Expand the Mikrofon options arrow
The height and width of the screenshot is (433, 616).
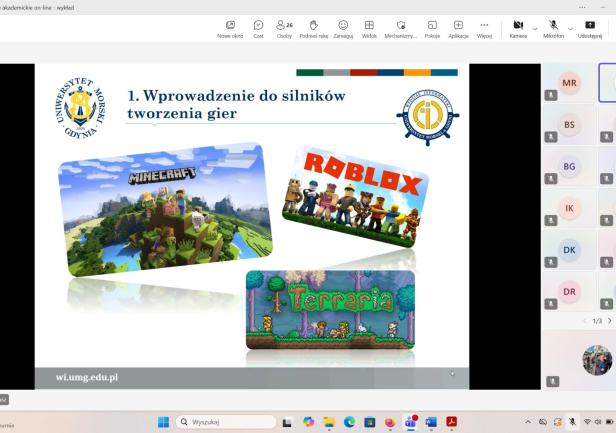571,27
